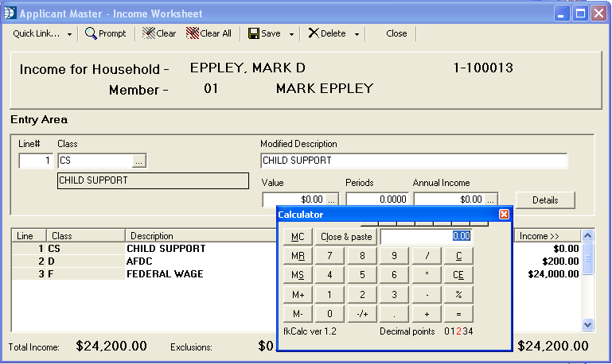Click the Prompt magnifier icon

pos(92,33)
